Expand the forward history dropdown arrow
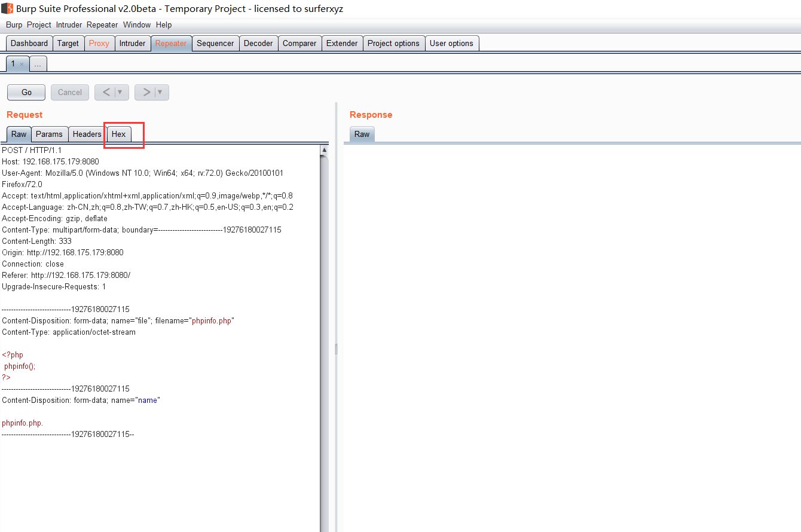801x532 pixels. point(161,92)
